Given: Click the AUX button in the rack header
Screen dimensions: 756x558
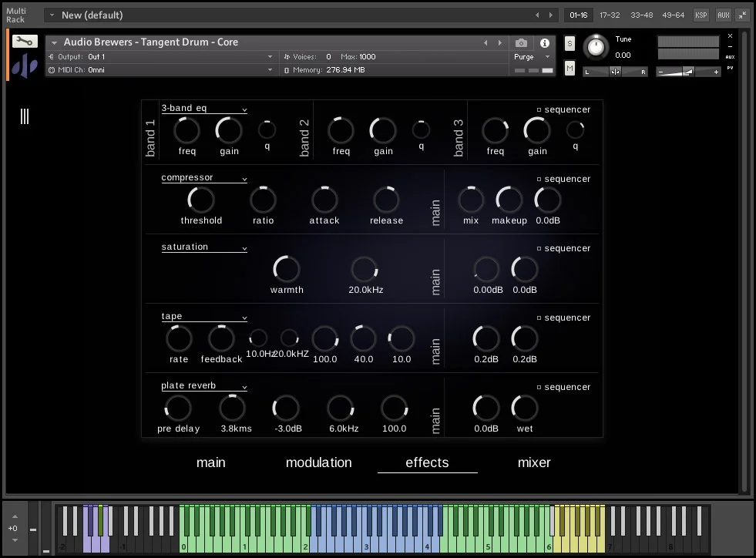Looking at the screenshot, I should [723, 15].
